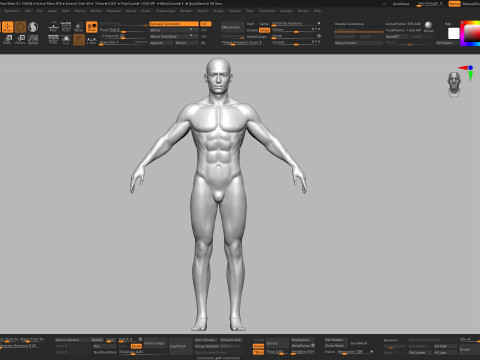Click the head reference thumbnail in the viewport

pyautogui.click(x=454, y=84)
